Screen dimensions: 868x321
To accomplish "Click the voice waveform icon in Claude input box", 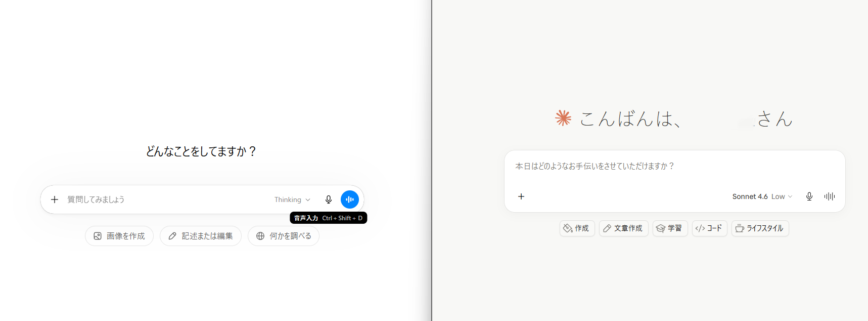I will [830, 196].
